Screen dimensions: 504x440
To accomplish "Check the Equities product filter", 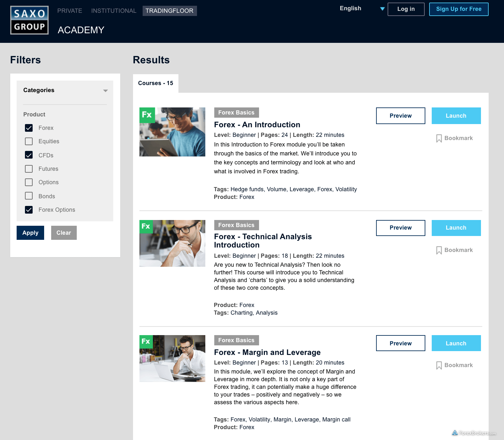I will (29, 141).
